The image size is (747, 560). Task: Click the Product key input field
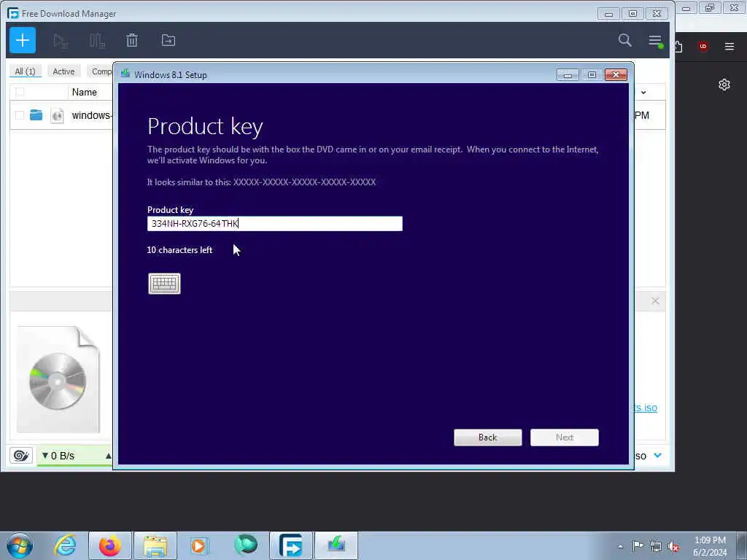[x=275, y=223]
